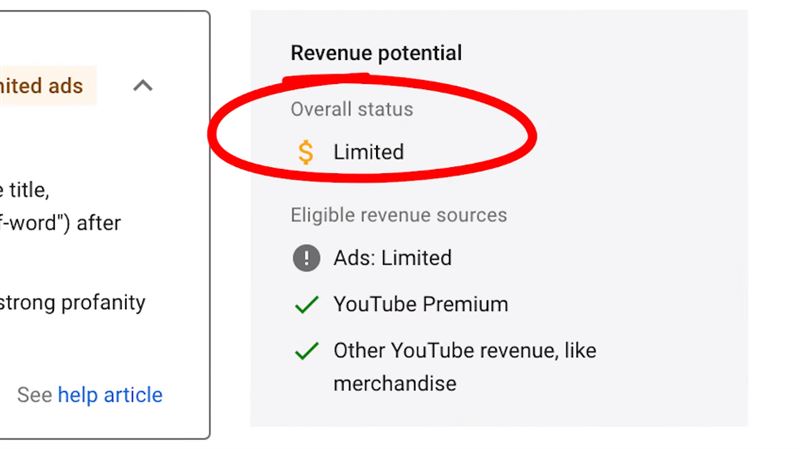Viewport: 800px width, 449px height.
Task: Collapse the limited ads section with chevron
Action: [143, 85]
